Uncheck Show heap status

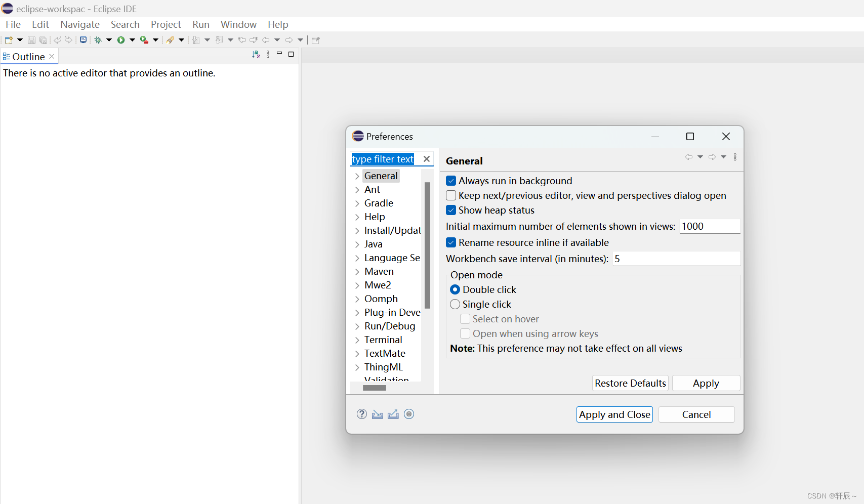451,210
